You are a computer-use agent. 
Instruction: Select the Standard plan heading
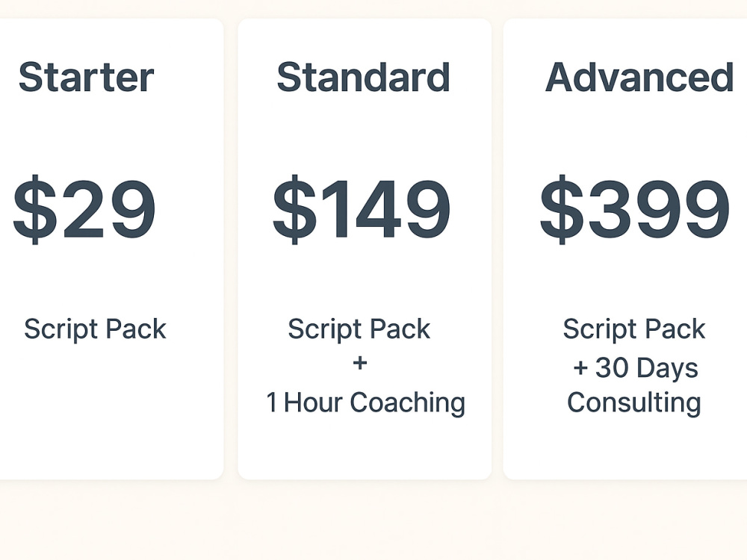pos(364,77)
